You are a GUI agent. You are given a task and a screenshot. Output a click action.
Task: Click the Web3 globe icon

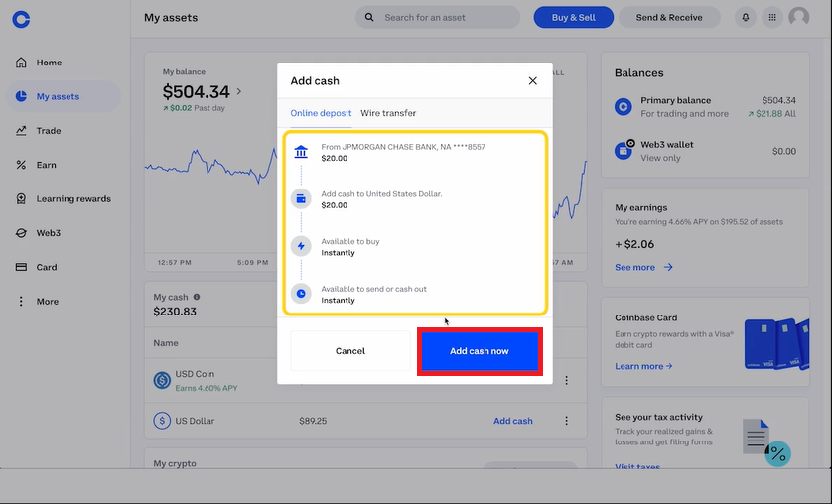coord(21,233)
